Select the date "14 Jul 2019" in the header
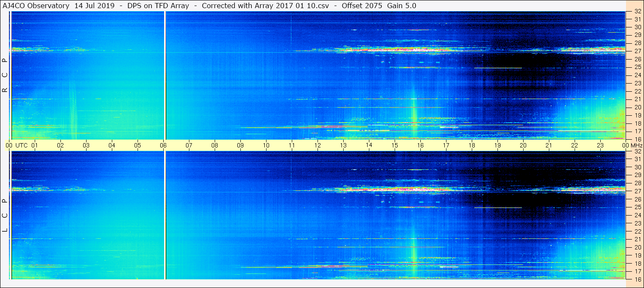Screen dimensions: 644x288 [x=94, y=6]
